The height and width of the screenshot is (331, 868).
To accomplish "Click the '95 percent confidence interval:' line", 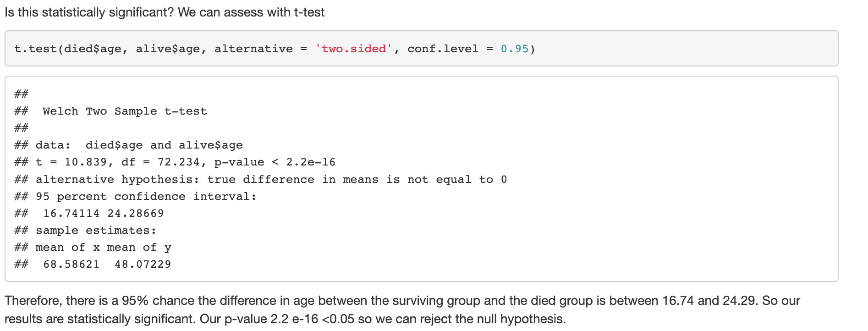I will 146,196.
